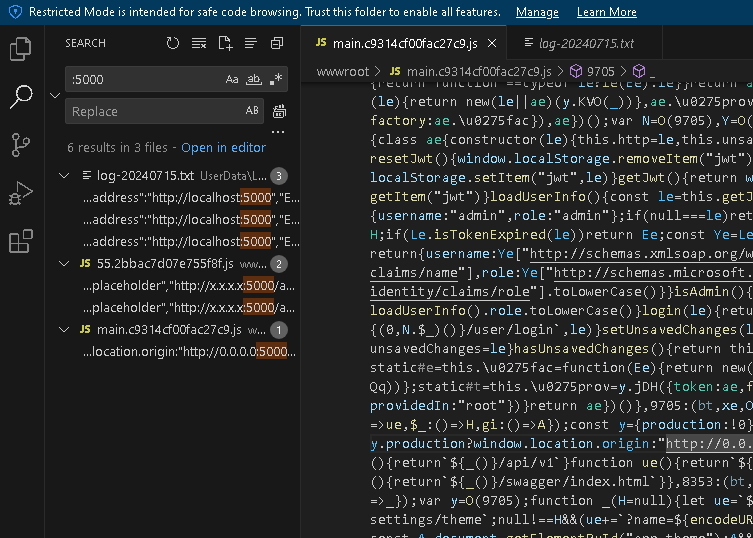Click the 6 results in 3 files text

117,147
